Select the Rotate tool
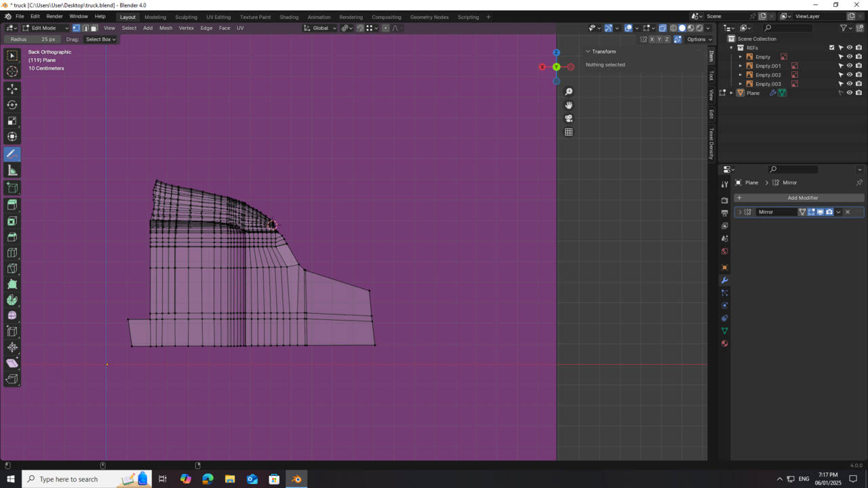The image size is (868, 488). click(12, 105)
